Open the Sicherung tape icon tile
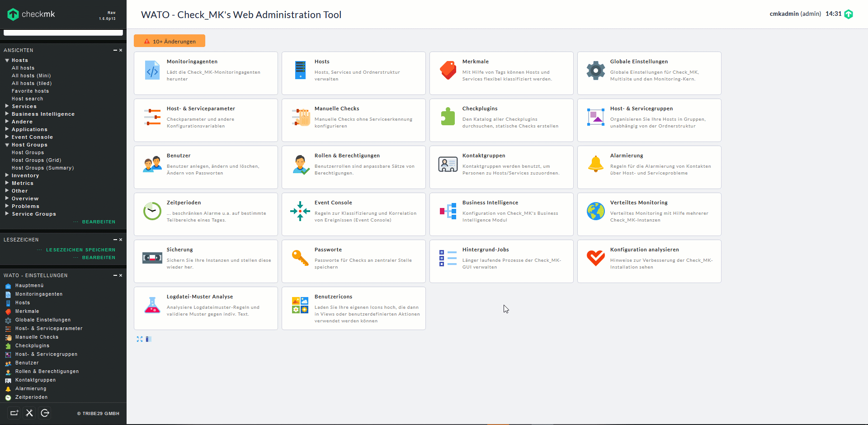 [152, 258]
